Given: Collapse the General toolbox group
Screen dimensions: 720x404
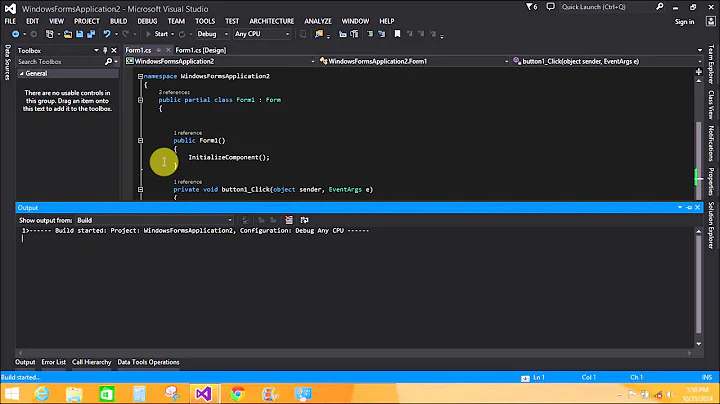Looking at the screenshot, I should (x=21, y=73).
